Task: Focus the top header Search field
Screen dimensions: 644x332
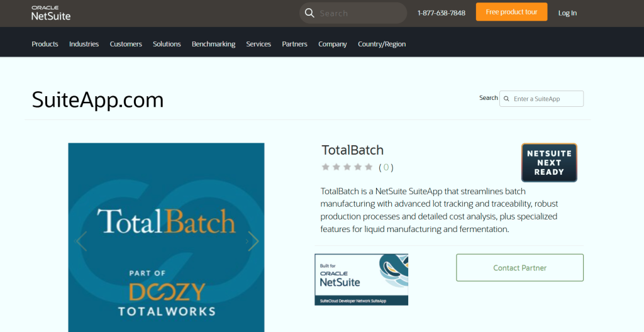Action: pos(353,13)
